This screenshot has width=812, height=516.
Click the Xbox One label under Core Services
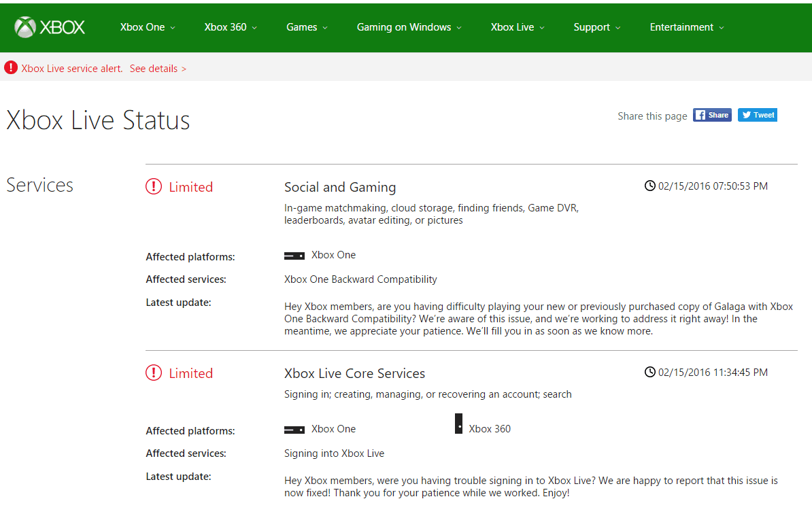coord(333,428)
